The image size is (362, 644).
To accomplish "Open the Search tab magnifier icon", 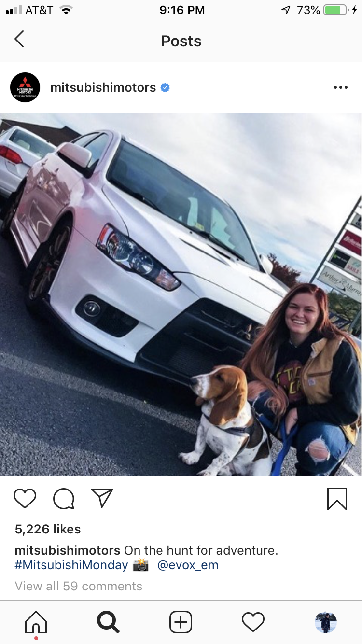I will pos(108,622).
